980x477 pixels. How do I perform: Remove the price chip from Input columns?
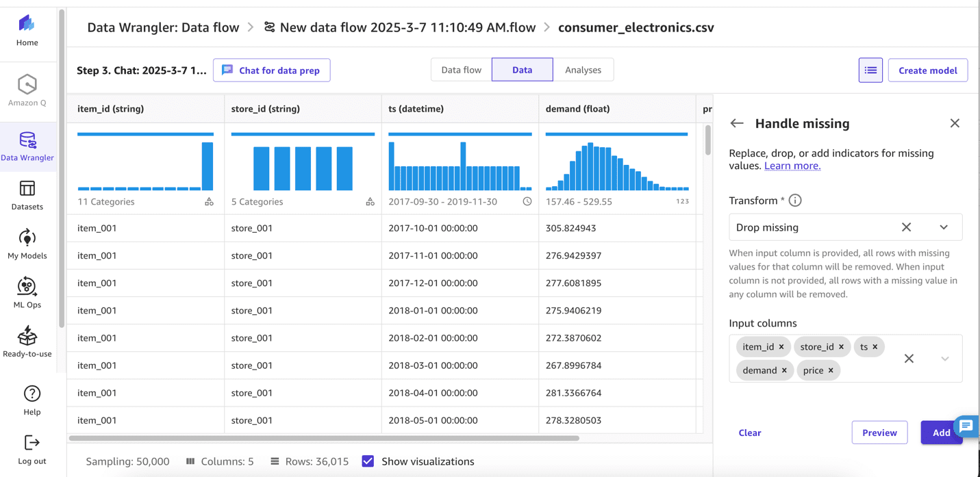(x=832, y=370)
